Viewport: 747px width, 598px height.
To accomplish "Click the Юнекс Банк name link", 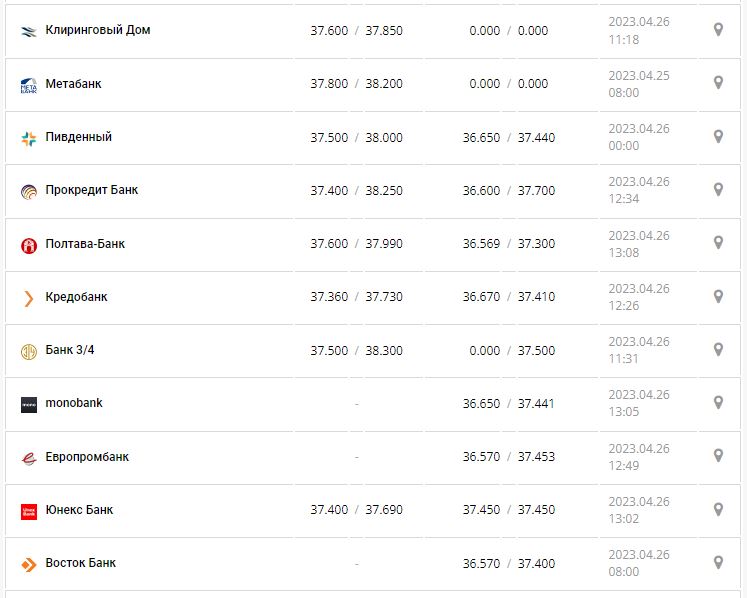I will click(x=79, y=510).
